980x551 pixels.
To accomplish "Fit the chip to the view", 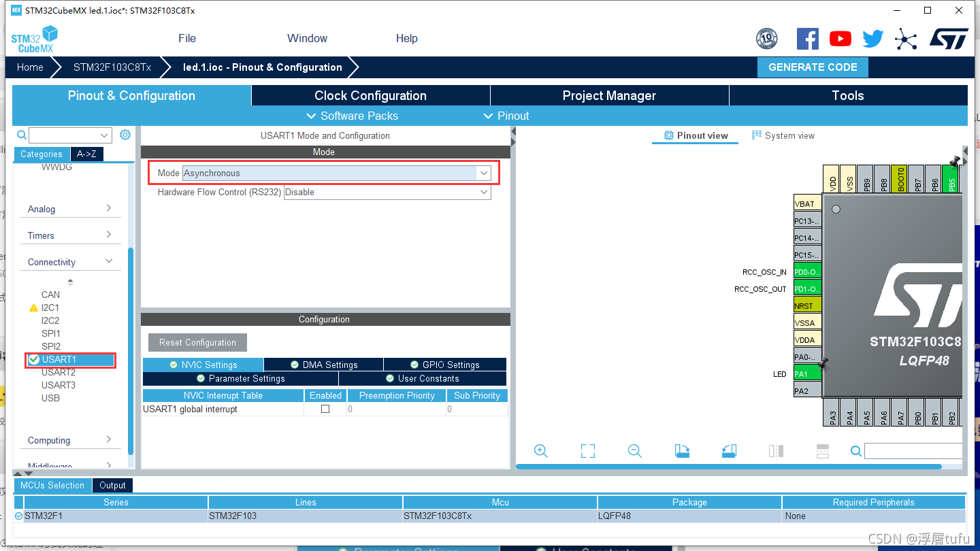I will 588,450.
